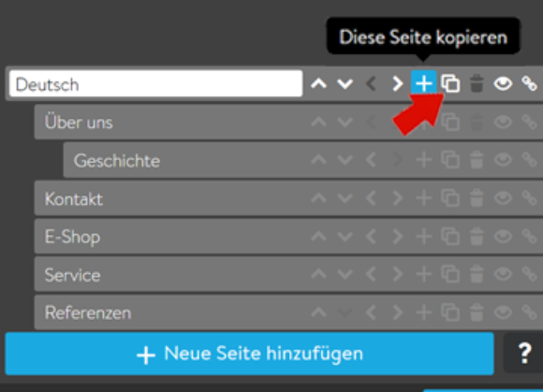Select the E-Shop page row

(x=288, y=237)
